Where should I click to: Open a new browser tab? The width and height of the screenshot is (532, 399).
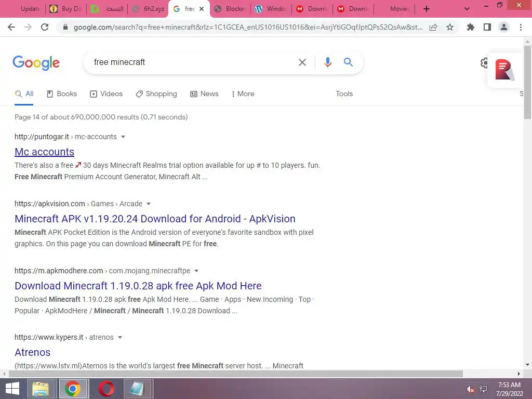point(427,9)
